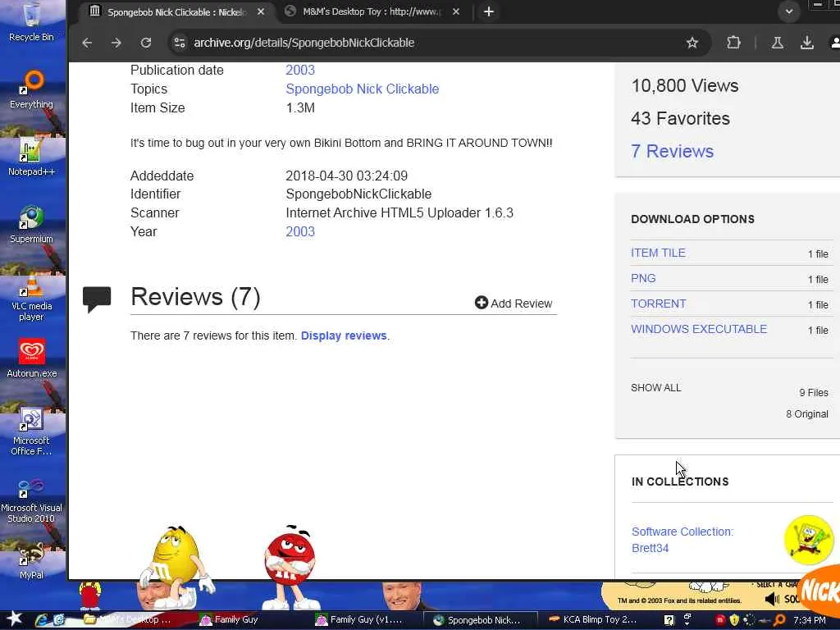Image resolution: width=840 pixels, height=630 pixels.
Task: Launch Microsoft Visual Studio 2010 shortcut
Action: click(32, 500)
